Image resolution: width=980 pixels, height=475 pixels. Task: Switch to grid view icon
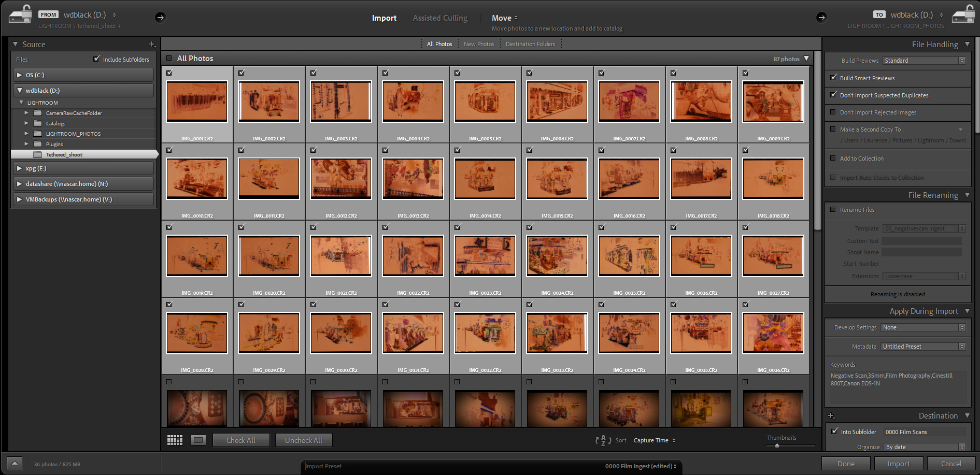[x=175, y=440]
